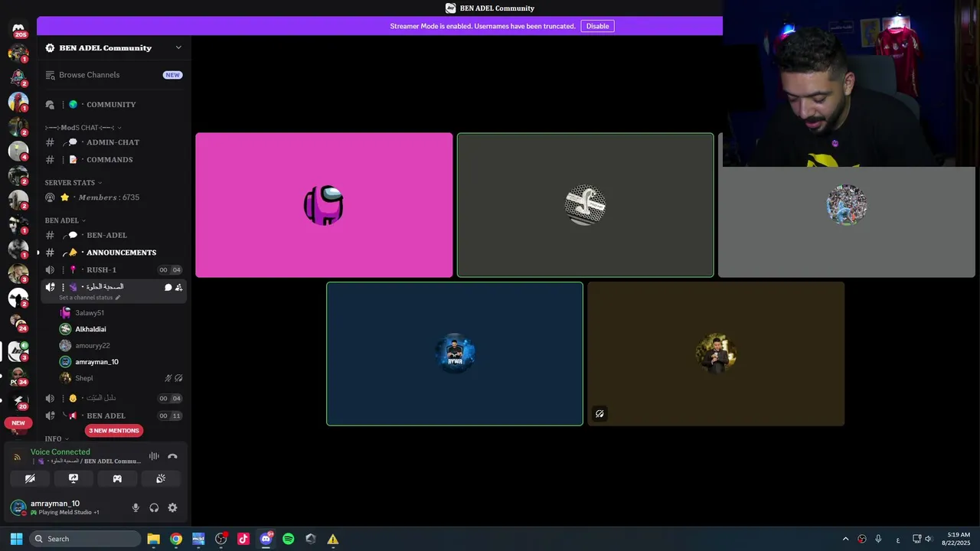Screen dimensions: 980x551
Task: Open Google Chrome from taskbar
Action: tap(176, 539)
